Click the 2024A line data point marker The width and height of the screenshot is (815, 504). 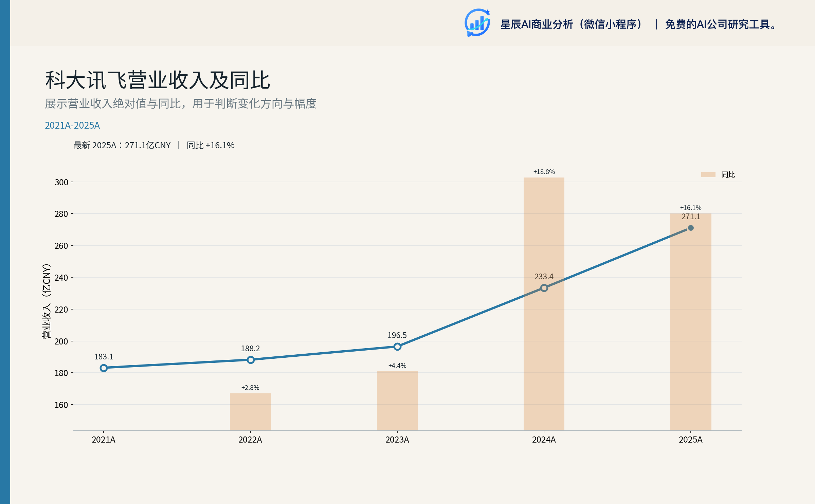click(544, 288)
